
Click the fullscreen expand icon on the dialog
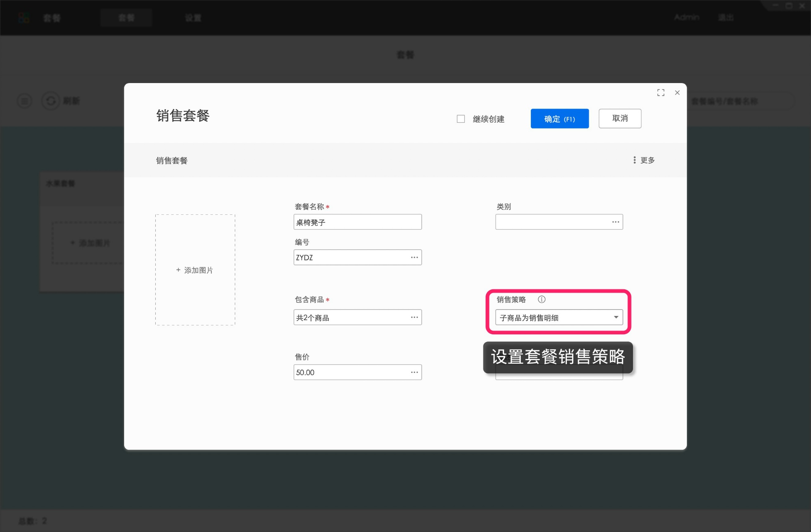pyautogui.click(x=661, y=92)
